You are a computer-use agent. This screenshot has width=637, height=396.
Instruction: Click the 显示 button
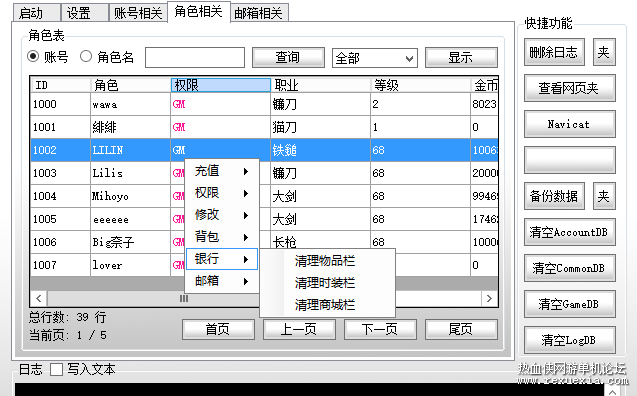point(461,57)
